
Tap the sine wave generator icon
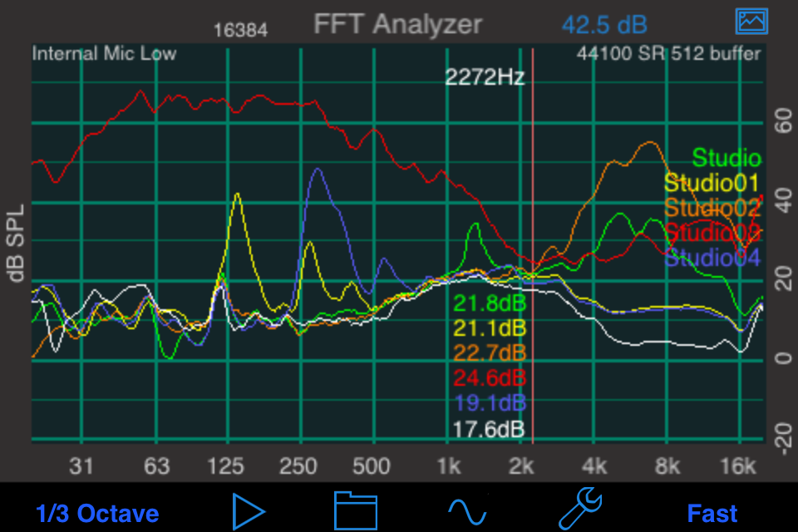click(467, 512)
